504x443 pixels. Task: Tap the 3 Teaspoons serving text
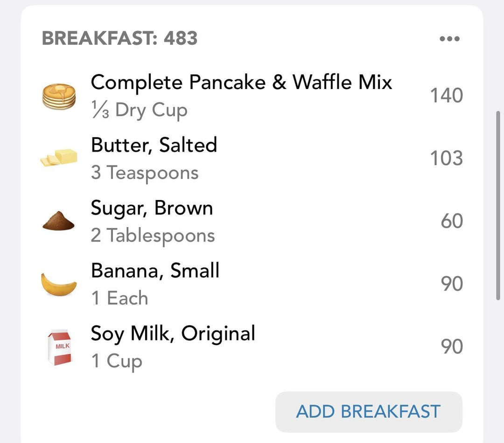pos(145,173)
